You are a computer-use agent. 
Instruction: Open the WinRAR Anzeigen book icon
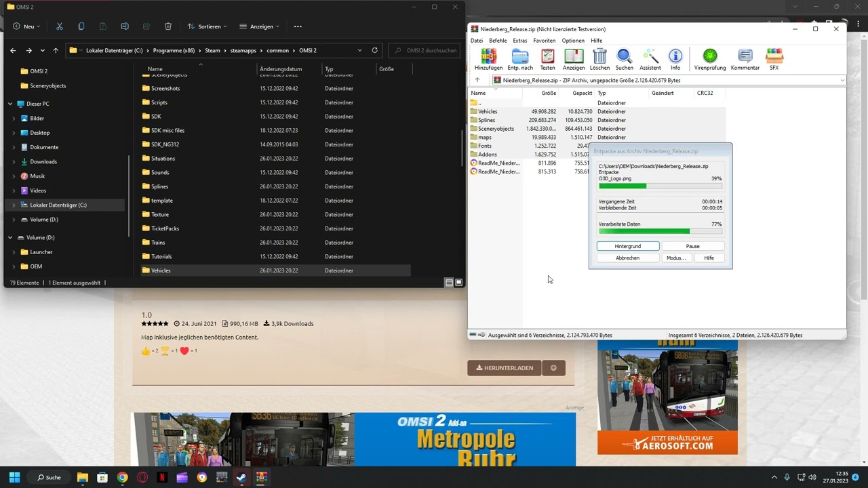point(574,60)
